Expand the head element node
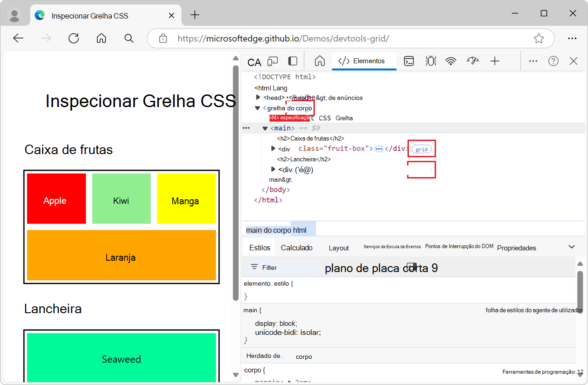588x385 pixels. pos(258,98)
